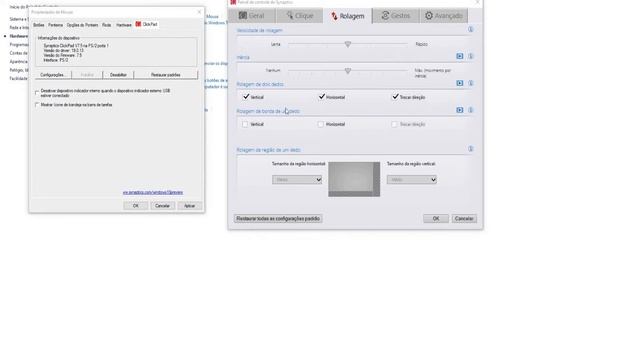
Task: Open info icon for one-finger region scrolling
Action: [x=470, y=149]
